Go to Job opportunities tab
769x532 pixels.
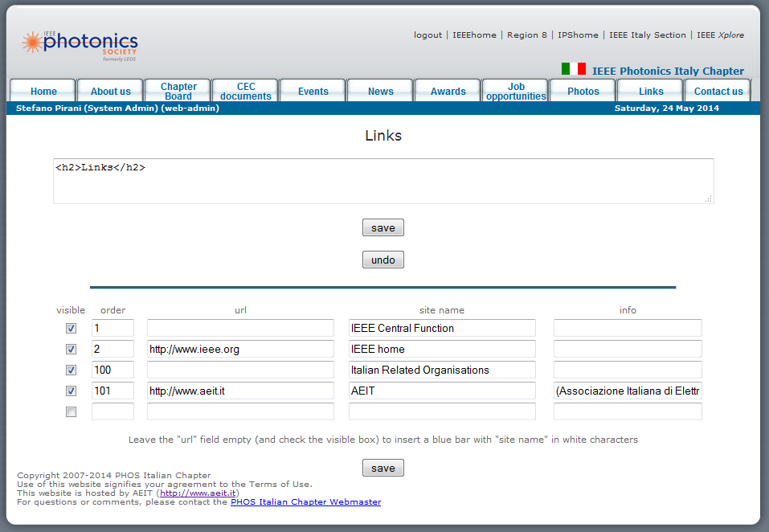pyautogui.click(x=516, y=91)
